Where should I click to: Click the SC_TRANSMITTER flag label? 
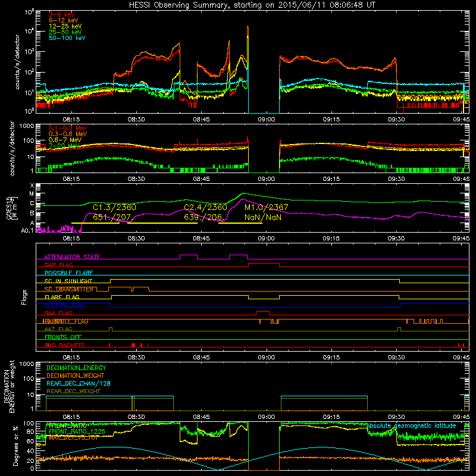click(69, 289)
